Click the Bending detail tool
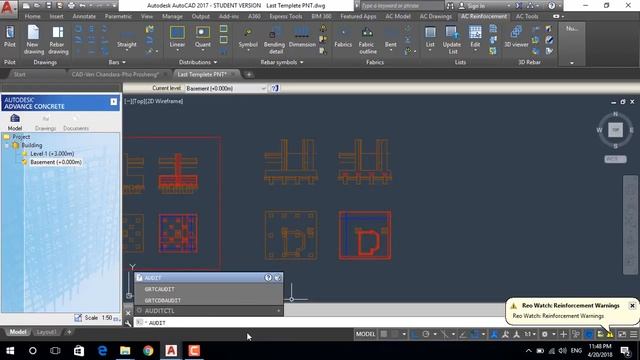Image resolution: width=640 pixels, height=360 pixels. (x=274, y=41)
